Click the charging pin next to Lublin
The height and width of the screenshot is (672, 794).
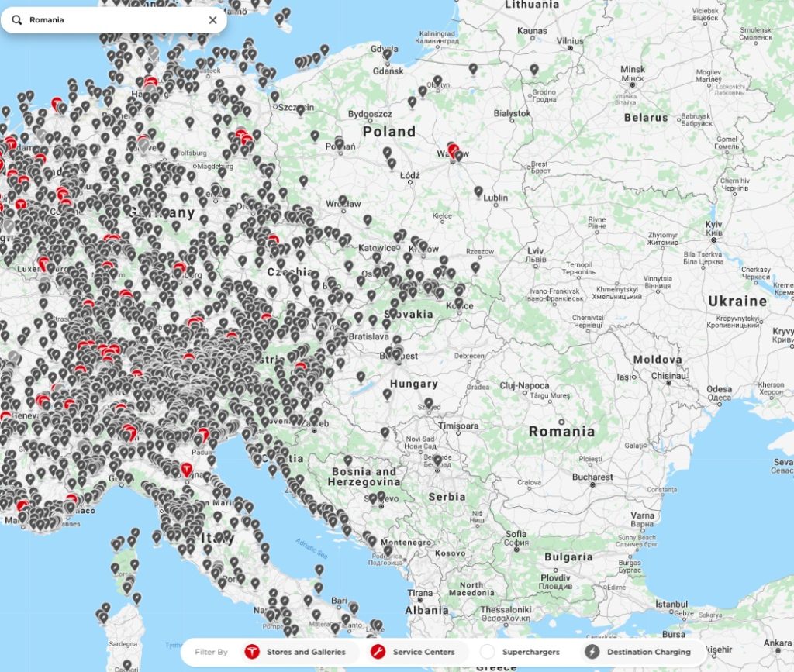pos(478,191)
